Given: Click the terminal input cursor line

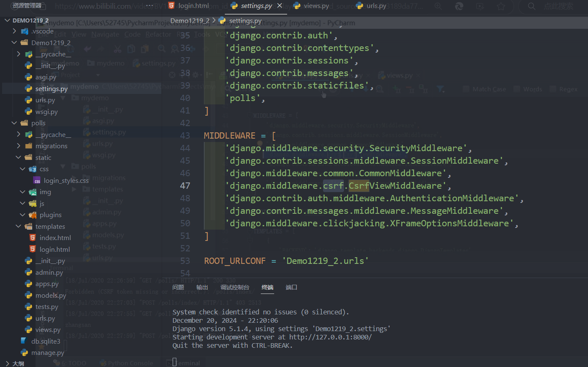Looking at the screenshot, I should [x=175, y=362].
